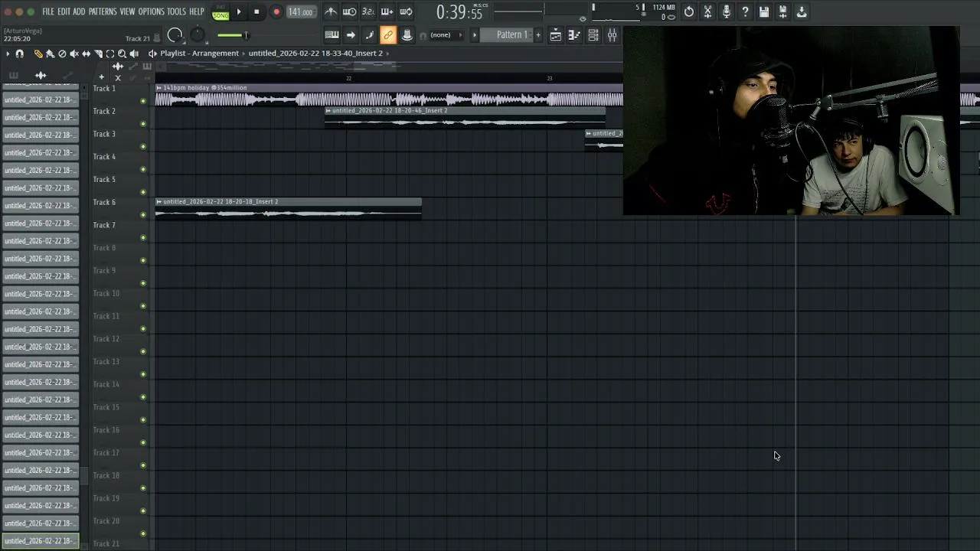
Task: Toggle auto-scroll arrow icon
Action: pyautogui.click(x=351, y=35)
